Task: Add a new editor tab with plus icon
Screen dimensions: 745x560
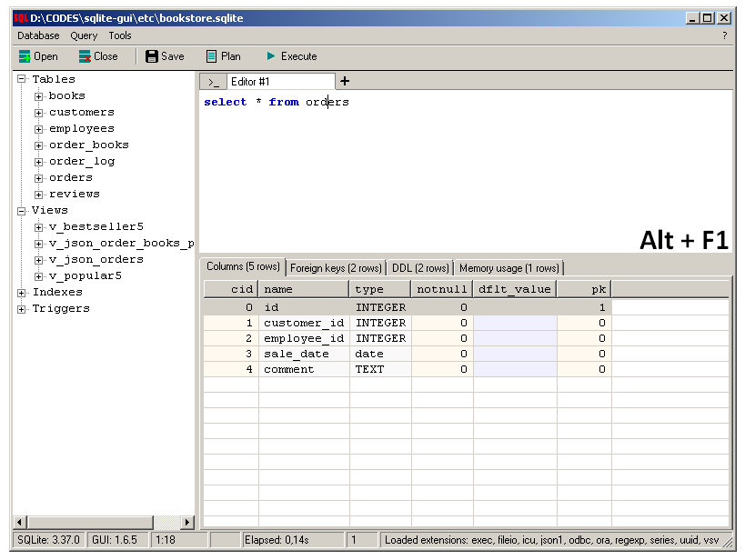Action: pyautogui.click(x=344, y=80)
